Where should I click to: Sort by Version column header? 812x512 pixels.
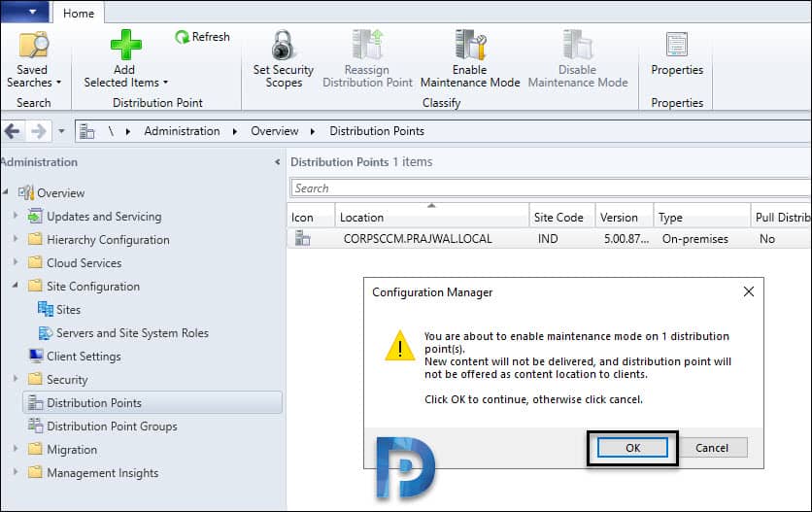(625, 216)
